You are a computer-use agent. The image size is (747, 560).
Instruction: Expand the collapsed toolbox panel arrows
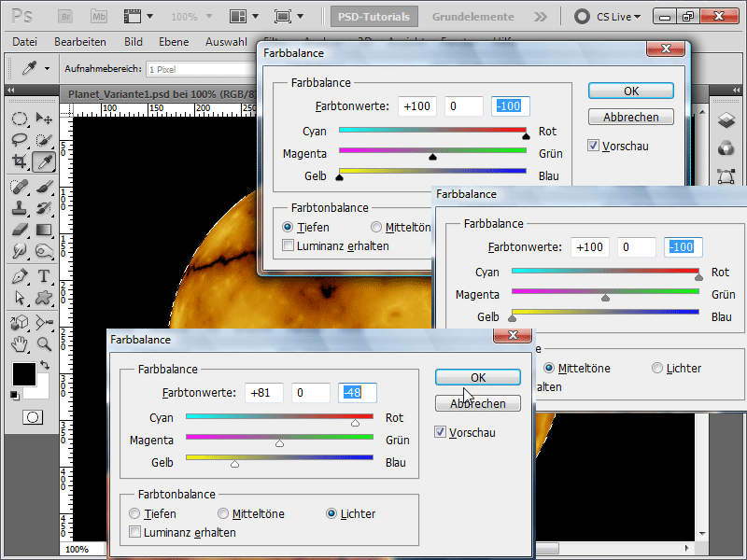coord(10,90)
